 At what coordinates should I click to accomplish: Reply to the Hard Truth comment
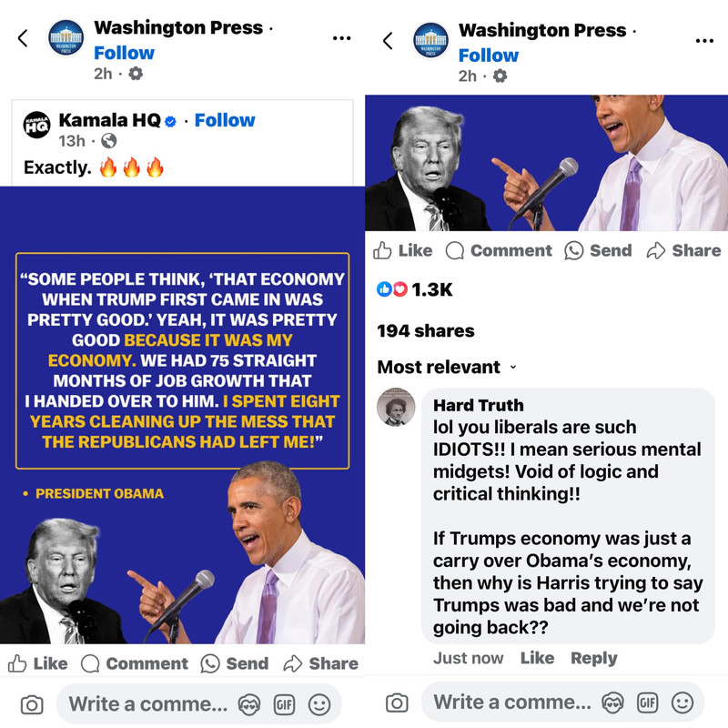(594, 658)
